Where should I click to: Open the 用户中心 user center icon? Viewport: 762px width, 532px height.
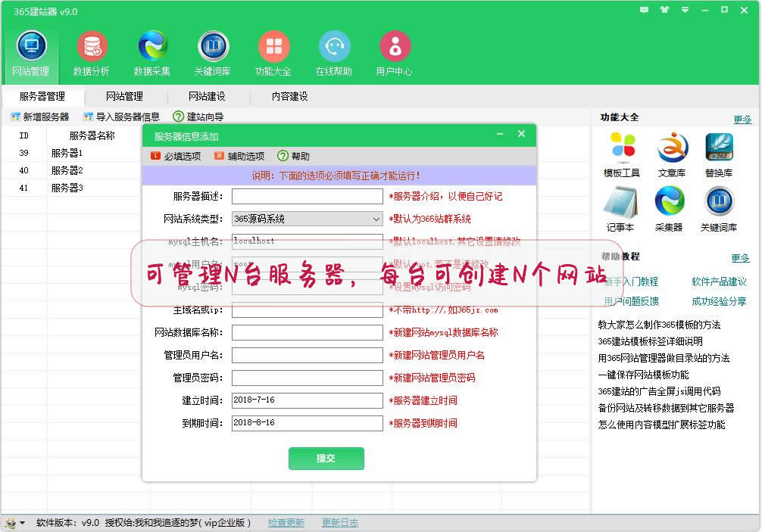pyautogui.click(x=395, y=53)
